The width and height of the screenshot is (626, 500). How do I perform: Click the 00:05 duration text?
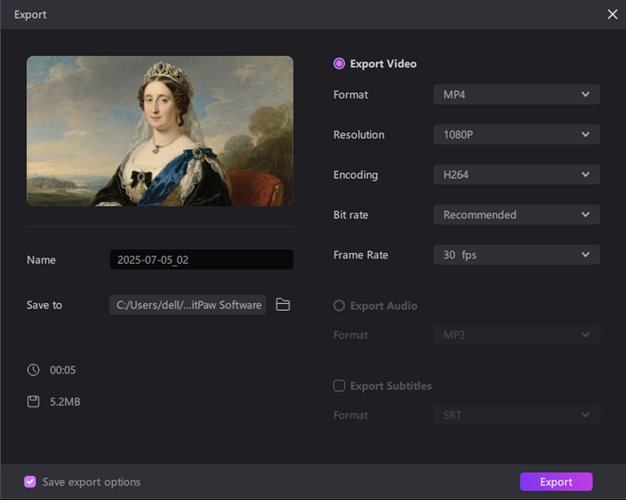(63, 370)
